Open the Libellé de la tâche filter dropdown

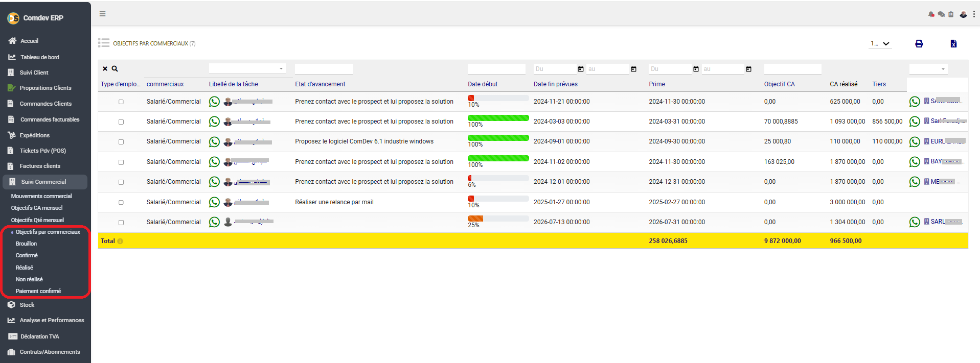click(x=247, y=68)
